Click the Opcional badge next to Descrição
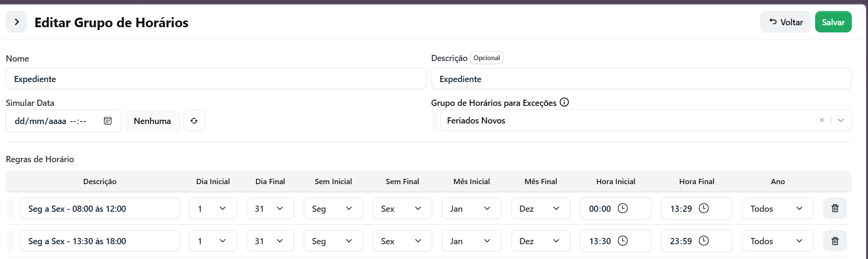868x259 pixels. click(487, 58)
